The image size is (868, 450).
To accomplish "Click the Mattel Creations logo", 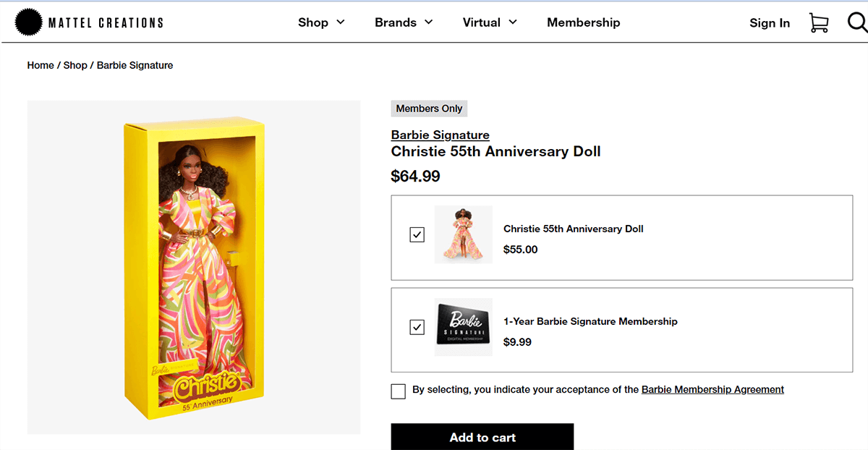I will tap(88, 22).
